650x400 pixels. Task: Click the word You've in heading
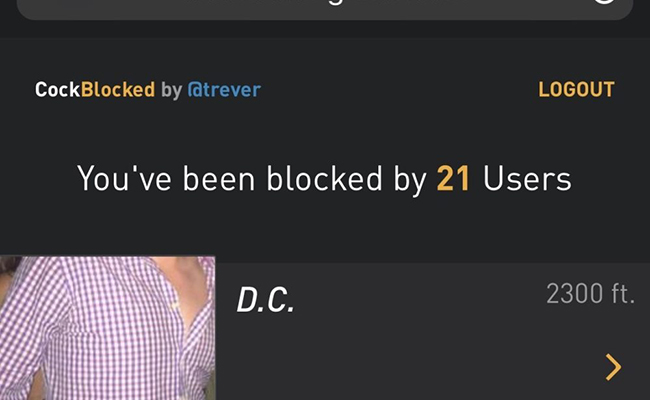click(124, 179)
